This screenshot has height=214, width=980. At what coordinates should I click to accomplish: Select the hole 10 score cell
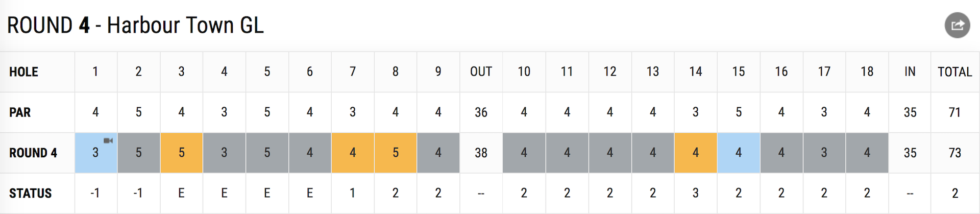coord(524,153)
